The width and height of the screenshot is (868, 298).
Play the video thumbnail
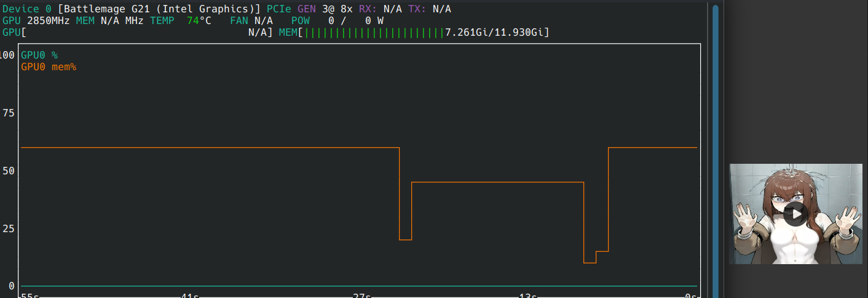[796, 214]
